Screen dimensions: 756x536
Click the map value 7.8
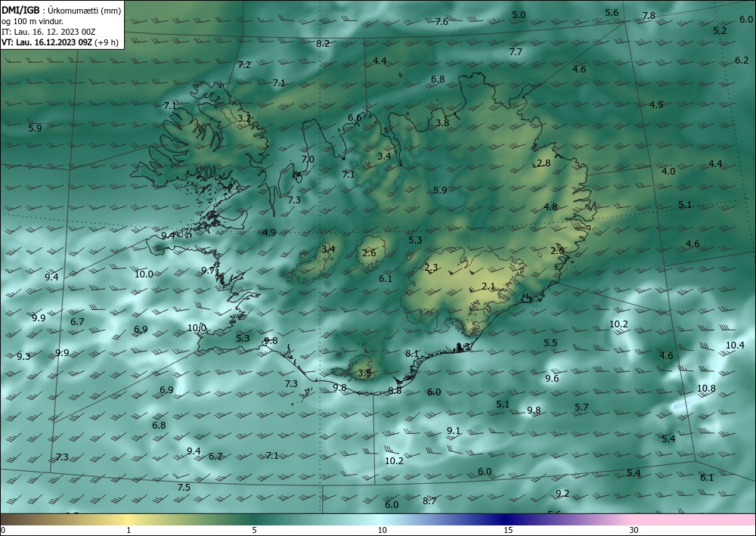click(649, 15)
